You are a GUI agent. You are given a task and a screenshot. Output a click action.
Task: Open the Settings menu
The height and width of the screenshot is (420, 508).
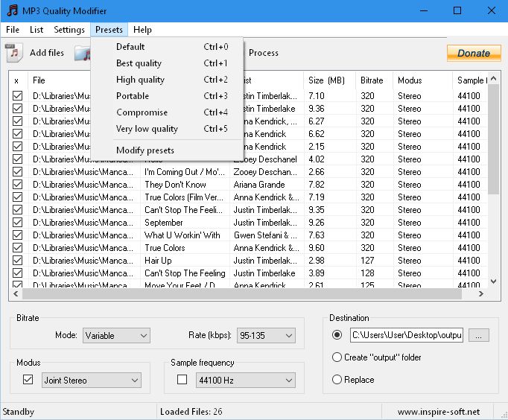click(x=69, y=30)
